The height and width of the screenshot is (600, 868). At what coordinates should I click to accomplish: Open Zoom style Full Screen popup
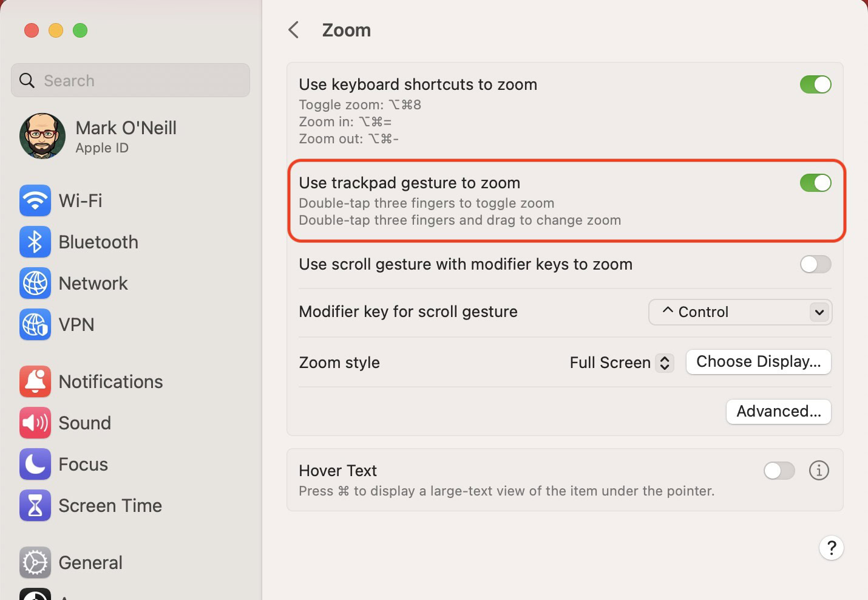(622, 363)
